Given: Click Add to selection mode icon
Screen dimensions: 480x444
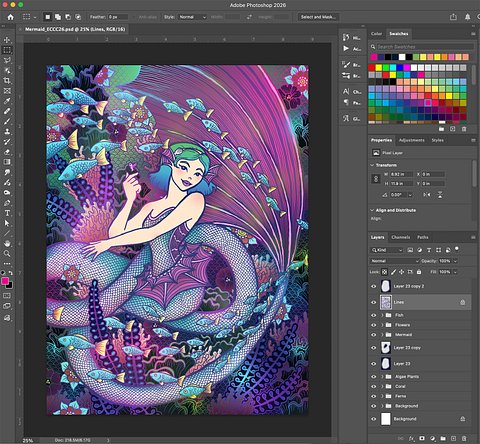Looking at the screenshot, I should (58, 17).
